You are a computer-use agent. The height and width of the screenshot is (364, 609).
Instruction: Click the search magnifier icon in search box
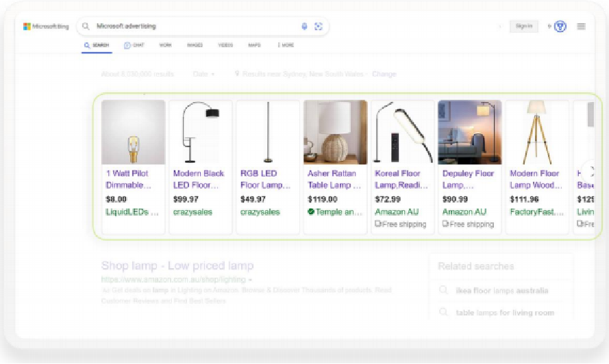click(86, 27)
